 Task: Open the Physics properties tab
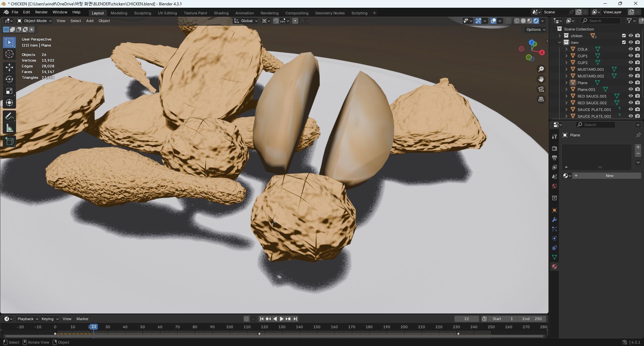554,238
